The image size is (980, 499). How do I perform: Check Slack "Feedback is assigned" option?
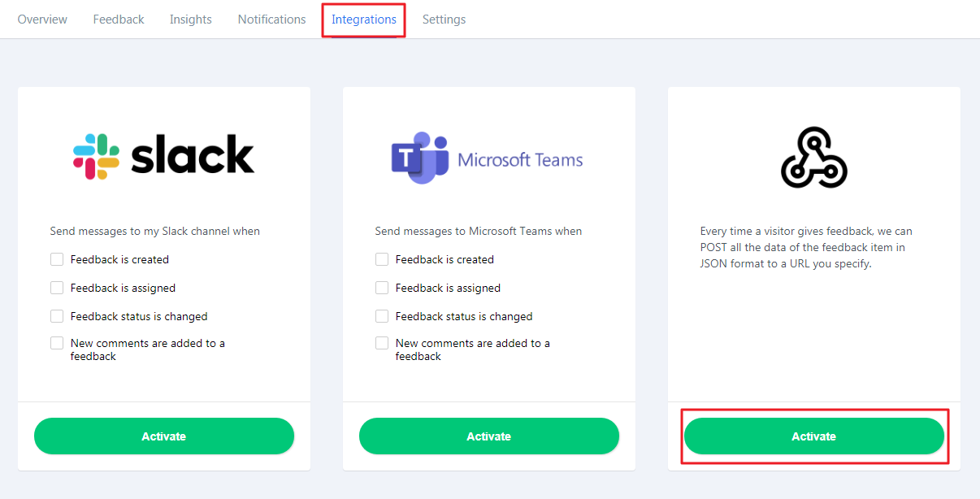[x=57, y=288]
